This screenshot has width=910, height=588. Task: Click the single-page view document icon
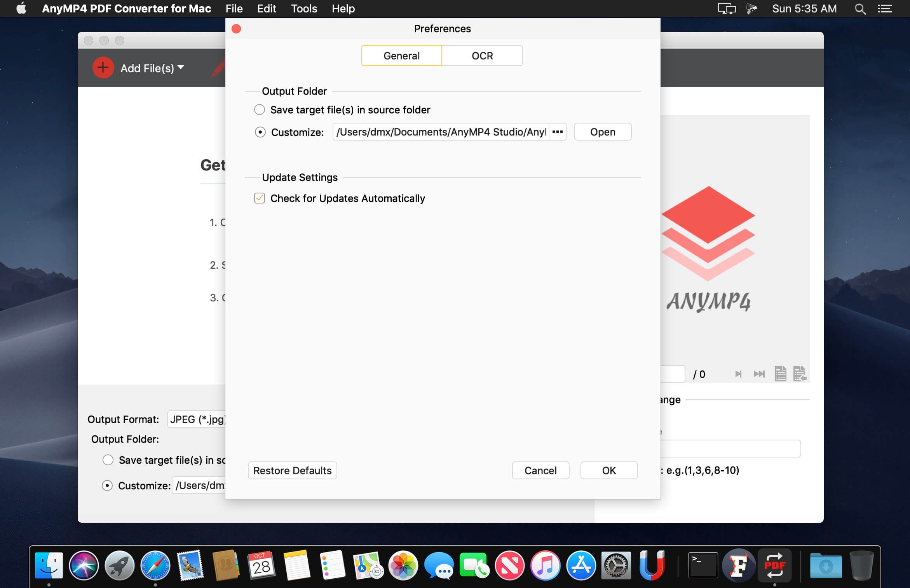780,374
